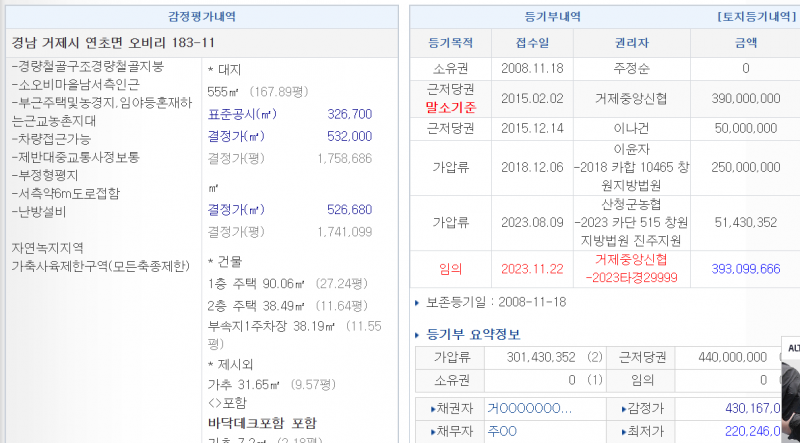
Task: Click the 결정가(㎡) label beside 526,680
Action: (x=235, y=209)
